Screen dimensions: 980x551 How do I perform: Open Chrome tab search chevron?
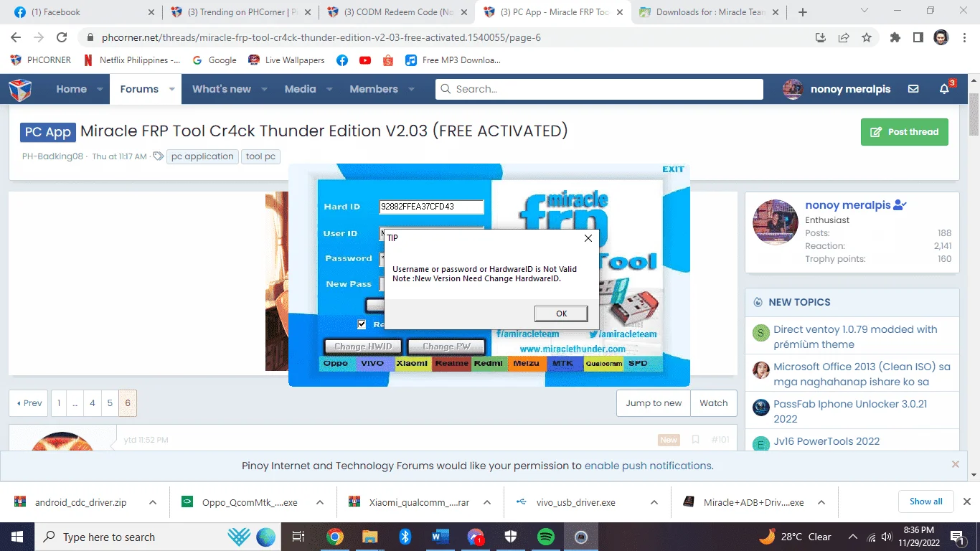864,11
